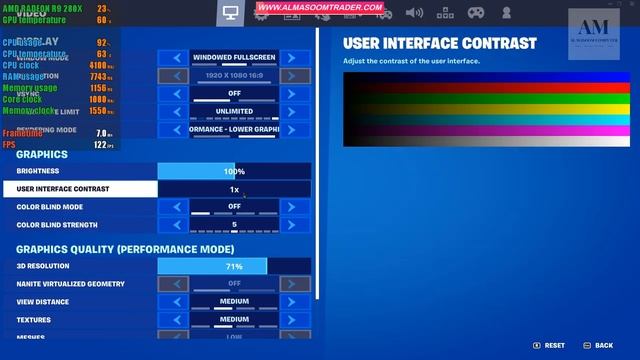Click right arrow beside Unlimited frame rate
This screenshot has height=360, width=640.
point(295,112)
